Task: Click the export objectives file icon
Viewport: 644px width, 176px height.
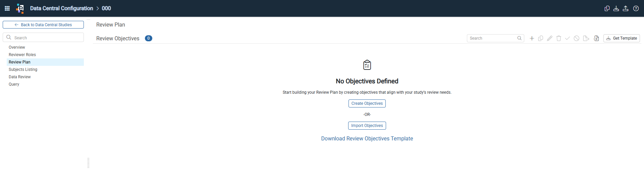Action: [586, 38]
